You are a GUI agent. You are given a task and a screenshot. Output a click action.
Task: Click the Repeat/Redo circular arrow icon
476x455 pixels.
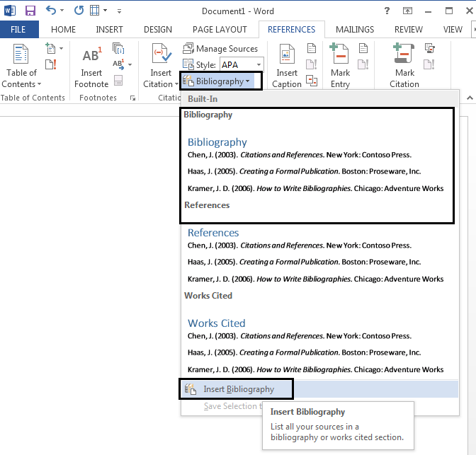(x=79, y=11)
